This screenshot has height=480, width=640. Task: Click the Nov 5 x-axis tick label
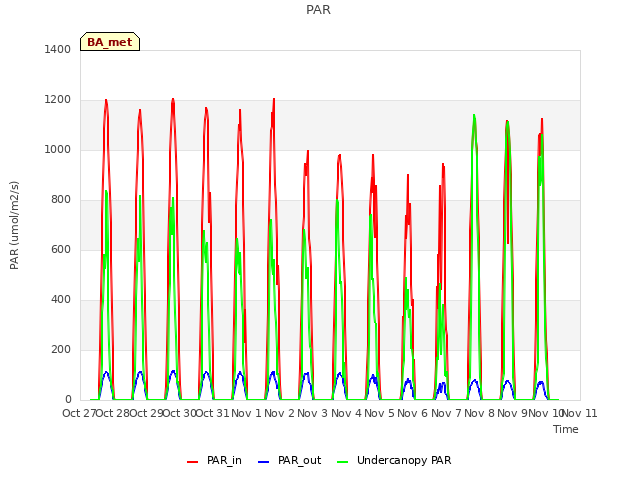[380, 413]
